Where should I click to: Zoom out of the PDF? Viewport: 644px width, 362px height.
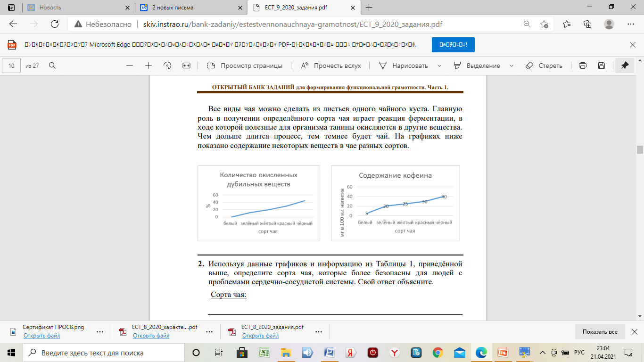pyautogui.click(x=130, y=66)
